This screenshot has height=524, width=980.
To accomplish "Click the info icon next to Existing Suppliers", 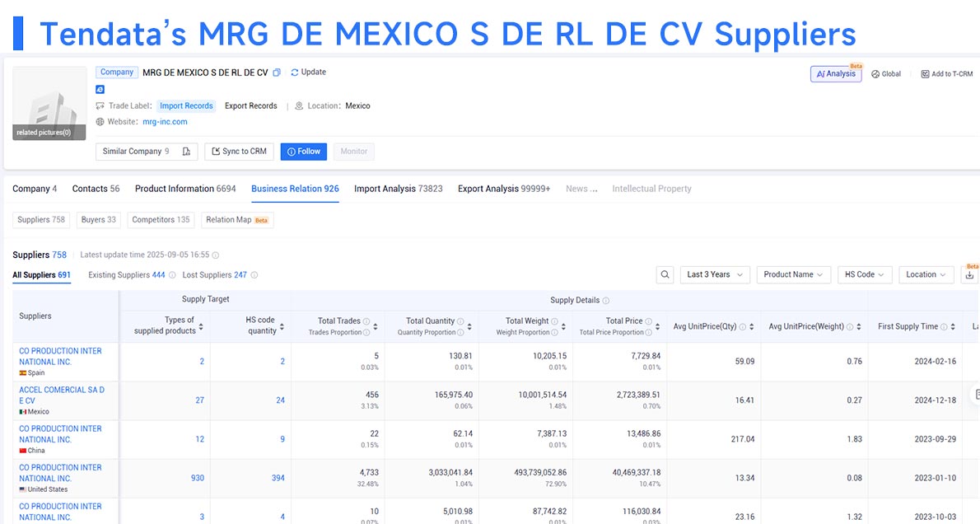I will pos(172,275).
